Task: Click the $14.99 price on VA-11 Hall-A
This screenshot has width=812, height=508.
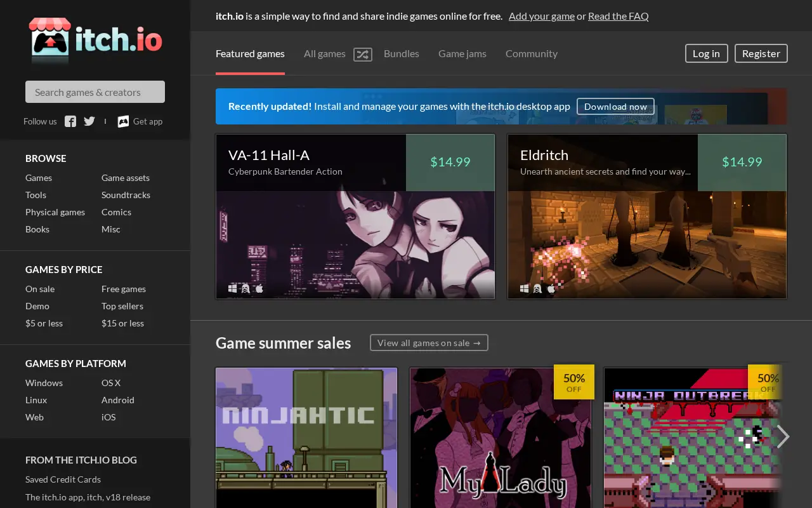Action: [450, 162]
